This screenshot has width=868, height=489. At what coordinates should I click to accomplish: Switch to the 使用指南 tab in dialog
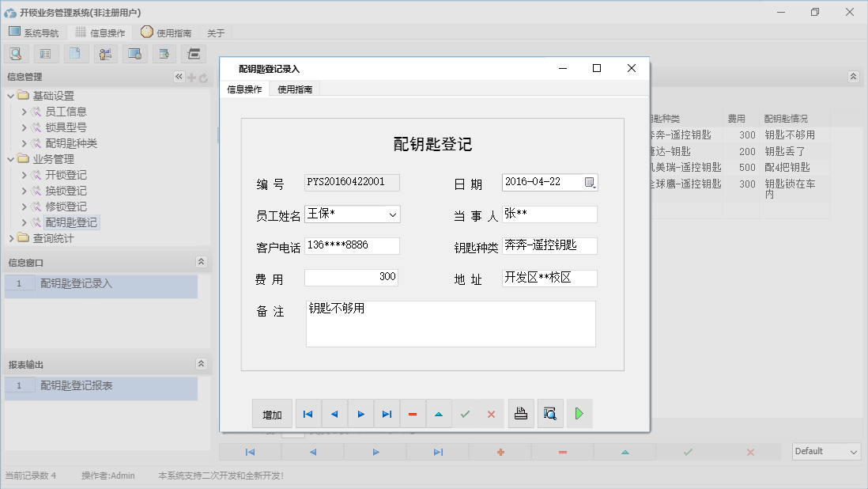point(294,89)
